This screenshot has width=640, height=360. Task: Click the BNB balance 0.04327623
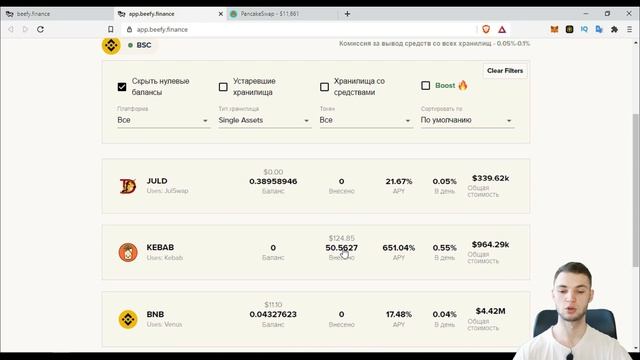[x=273, y=314]
